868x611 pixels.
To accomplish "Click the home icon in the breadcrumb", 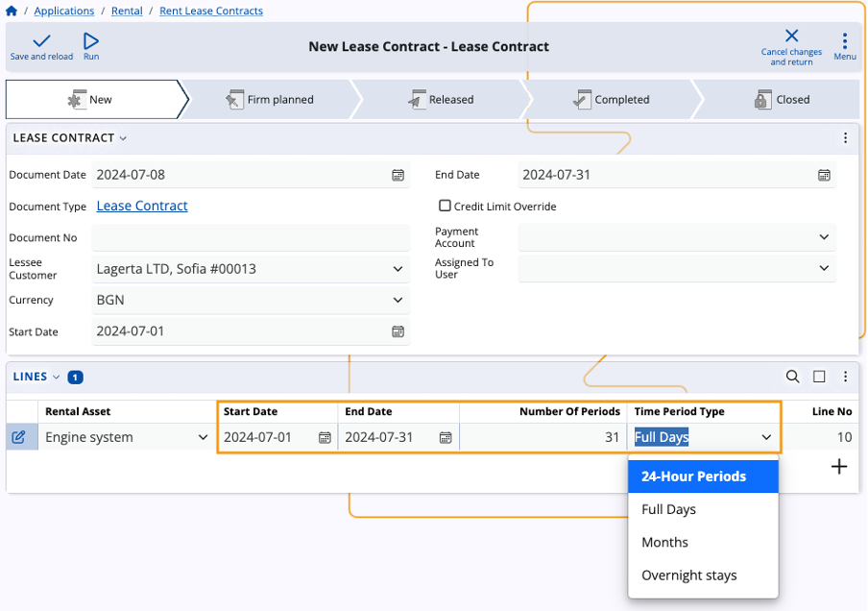I will click(x=11, y=11).
